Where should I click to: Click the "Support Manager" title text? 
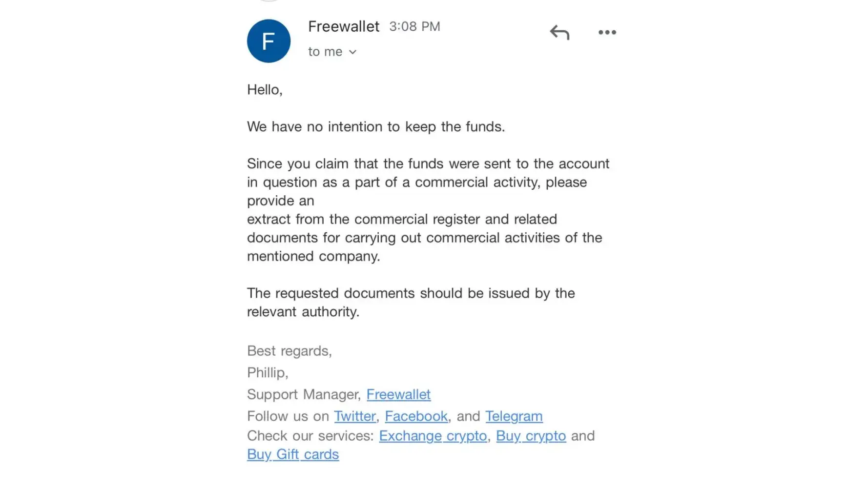[304, 394]
